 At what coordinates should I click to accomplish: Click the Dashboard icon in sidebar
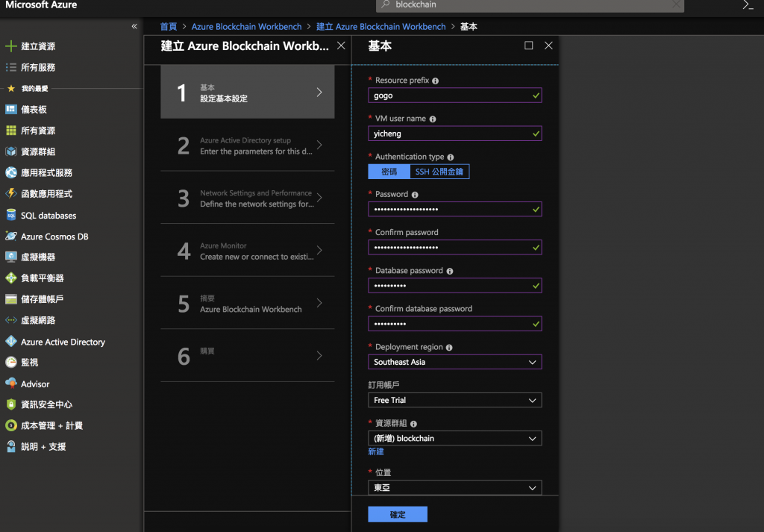pyautogui.click(x=10, y=109)
